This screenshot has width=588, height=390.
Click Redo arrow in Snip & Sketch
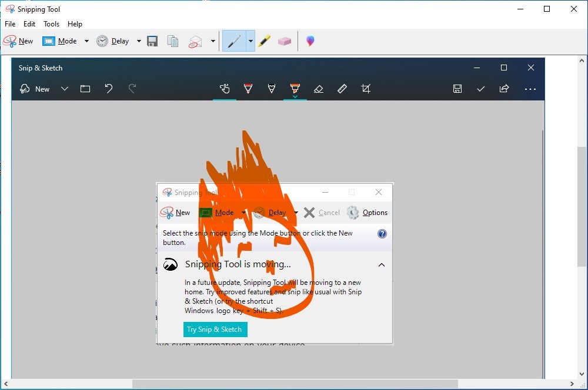[x=132, y=89]
